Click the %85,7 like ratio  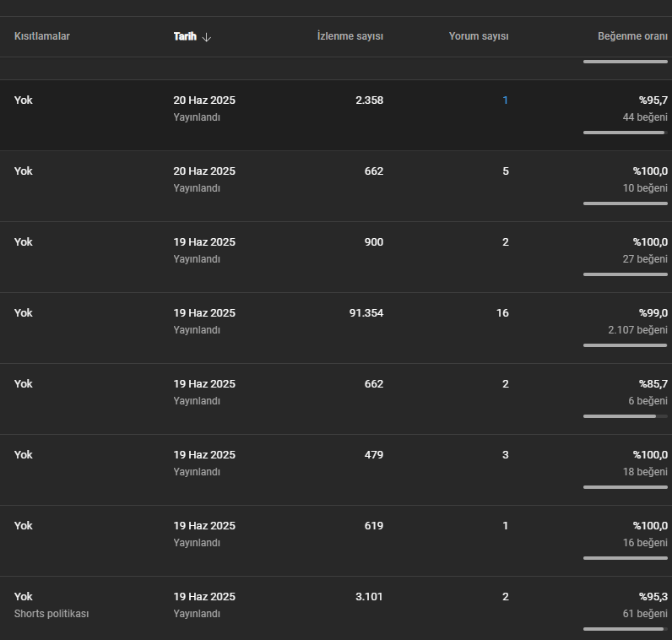pyautogui.click(x=653, y=383)
